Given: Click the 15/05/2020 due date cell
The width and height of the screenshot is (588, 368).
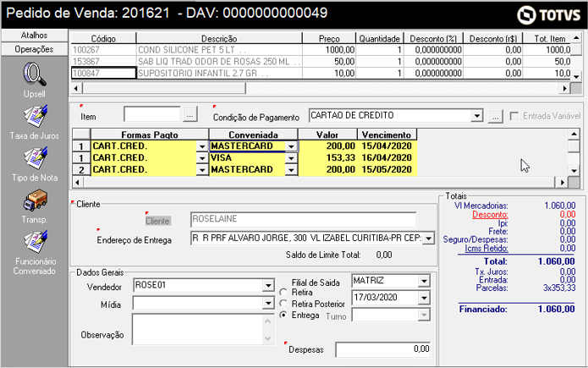Looking at the screenshot, I should (x=387, y=170).
